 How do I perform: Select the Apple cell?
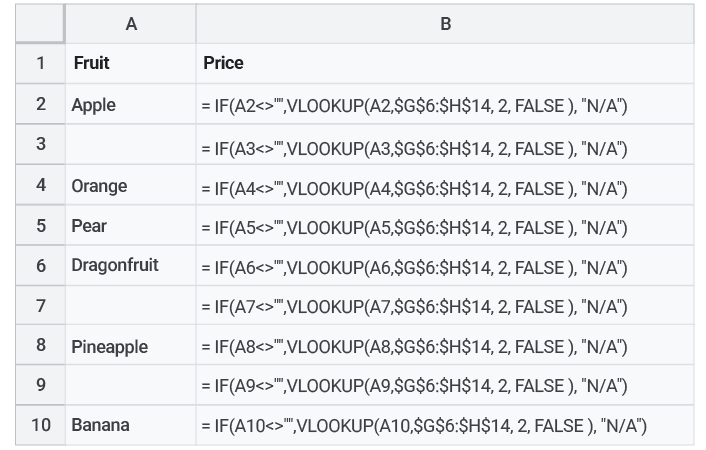click(131, 104)
